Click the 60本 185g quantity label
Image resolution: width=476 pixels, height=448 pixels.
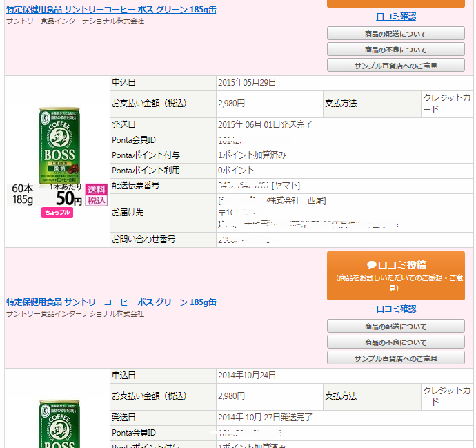[23, 194]
